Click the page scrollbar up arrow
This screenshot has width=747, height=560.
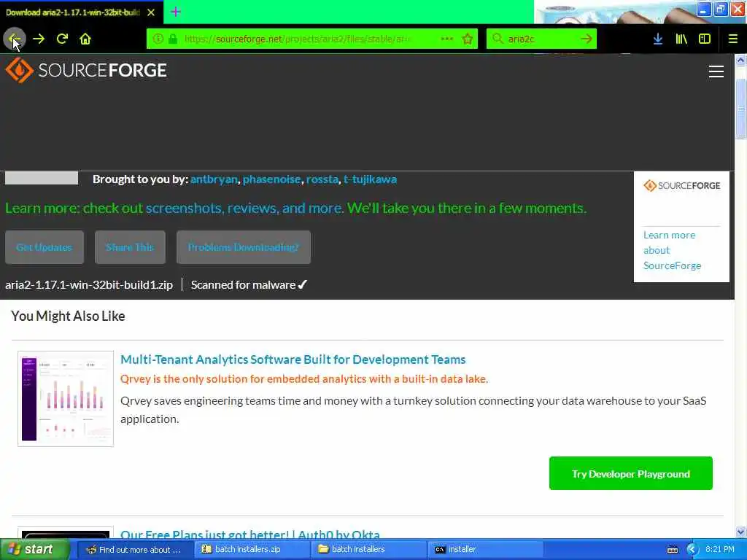740,60
